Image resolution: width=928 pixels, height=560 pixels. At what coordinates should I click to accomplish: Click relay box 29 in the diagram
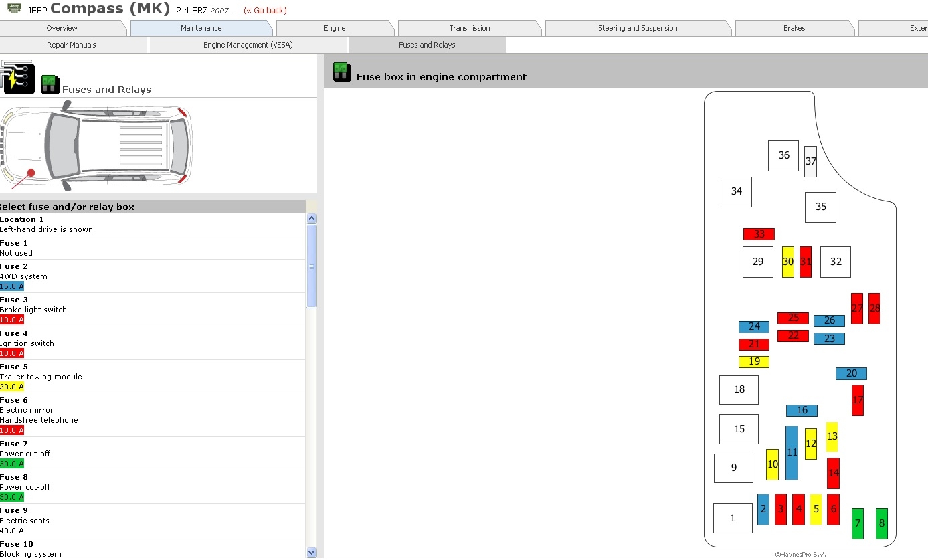click(758, 262)
